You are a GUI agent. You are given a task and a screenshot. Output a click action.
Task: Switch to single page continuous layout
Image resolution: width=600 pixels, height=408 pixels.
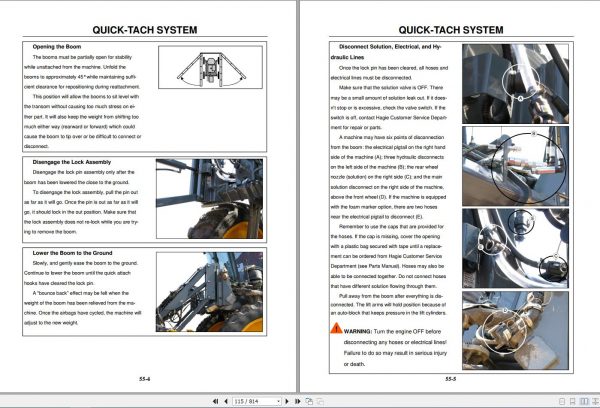[x=572, y=401]
